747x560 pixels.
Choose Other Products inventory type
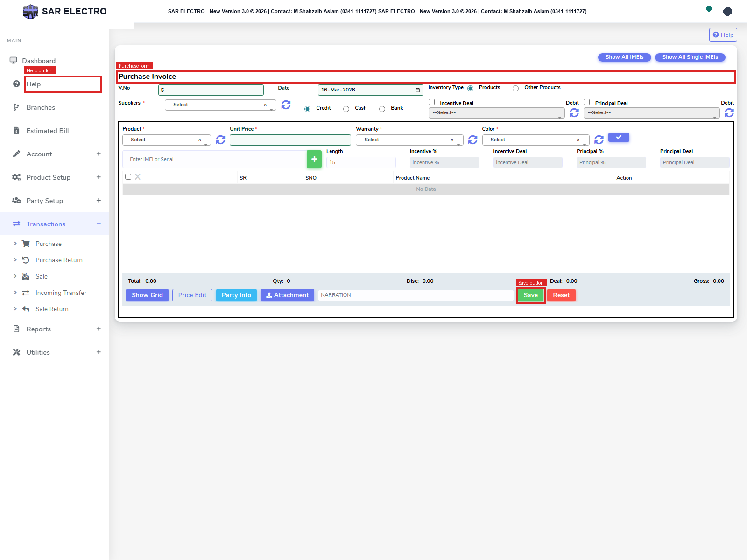tap(515, 88)
